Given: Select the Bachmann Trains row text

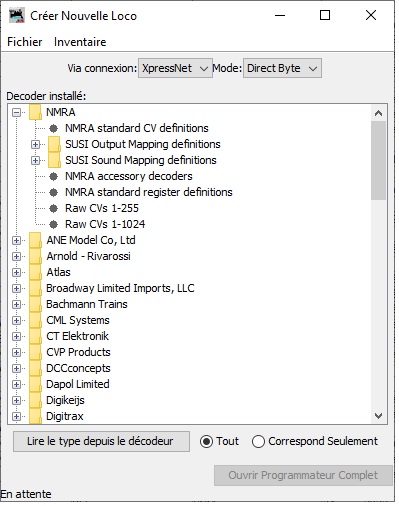Looking at the screenshot, I should [87, 304].
